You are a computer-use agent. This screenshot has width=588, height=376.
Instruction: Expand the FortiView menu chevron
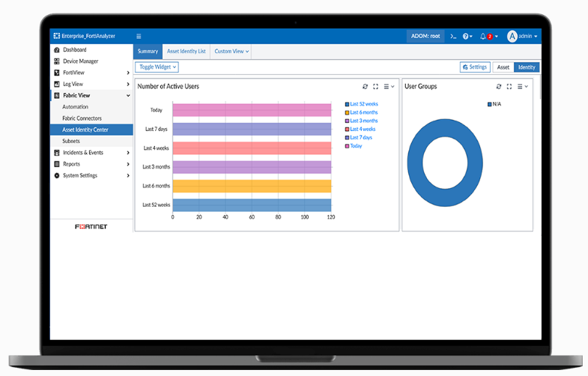(128, 73)
